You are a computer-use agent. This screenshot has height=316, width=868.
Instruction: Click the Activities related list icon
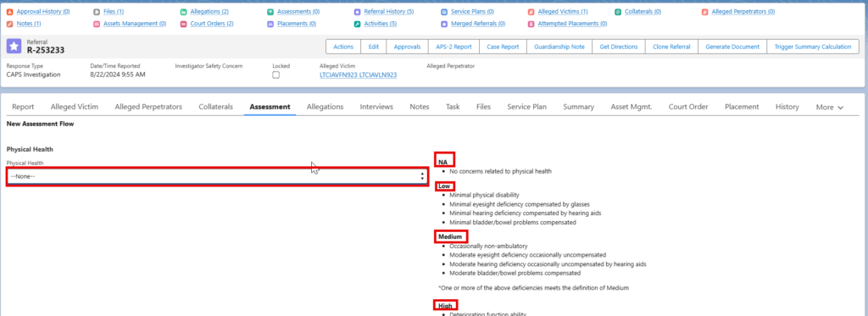click(357, 24)
